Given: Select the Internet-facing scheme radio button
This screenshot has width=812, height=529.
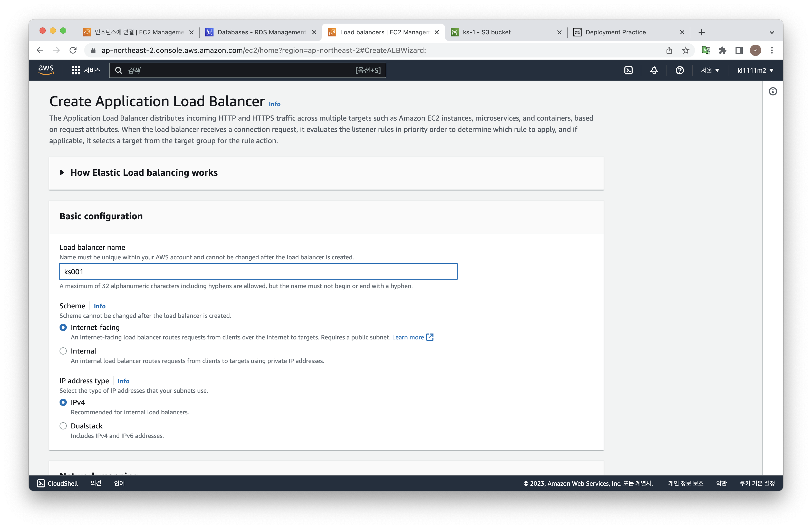Looking at the screenshot, I should [x=63, y=327].
